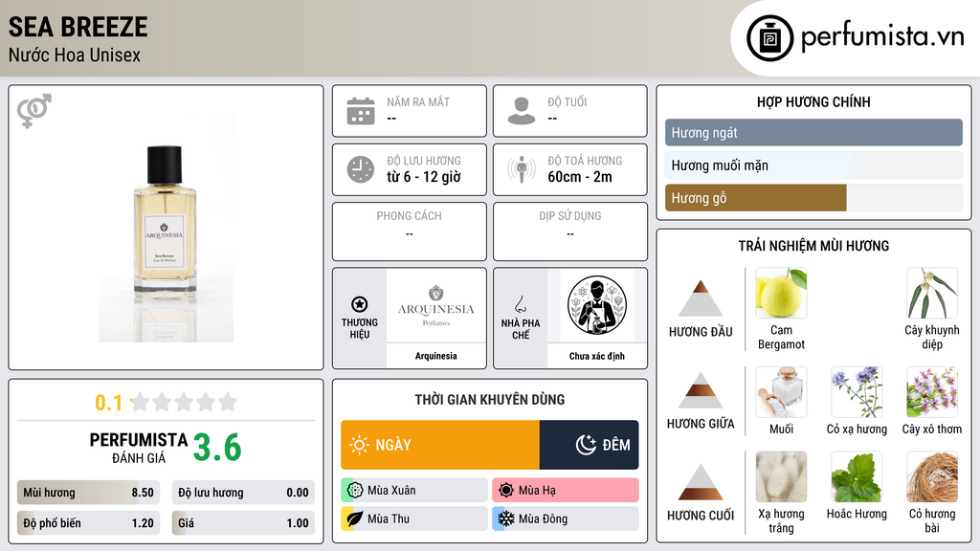Select the Ngày daytime segment
This screenshot has height=551, width=980.
click(440, 445)
